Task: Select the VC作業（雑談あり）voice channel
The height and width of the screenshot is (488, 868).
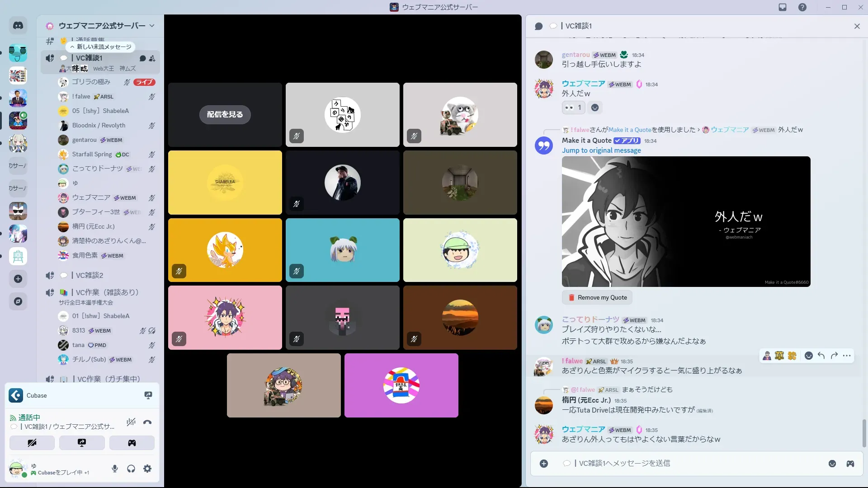Action: [107, 292]
